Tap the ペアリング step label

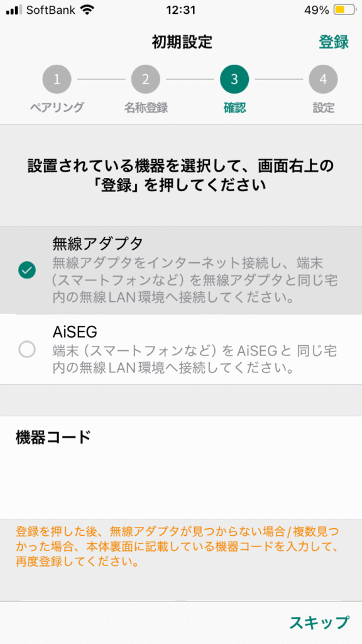click(x=57, y=108)
